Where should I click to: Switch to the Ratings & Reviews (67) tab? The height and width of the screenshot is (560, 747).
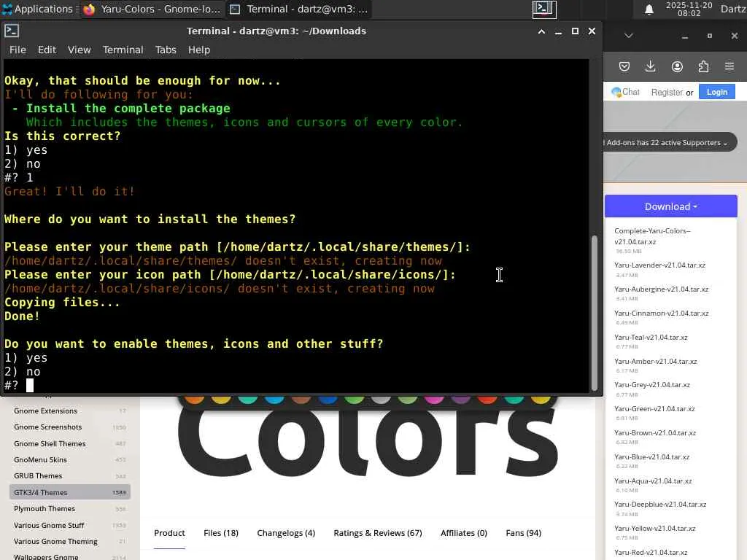pyautogui.click(x=378, y=533)
